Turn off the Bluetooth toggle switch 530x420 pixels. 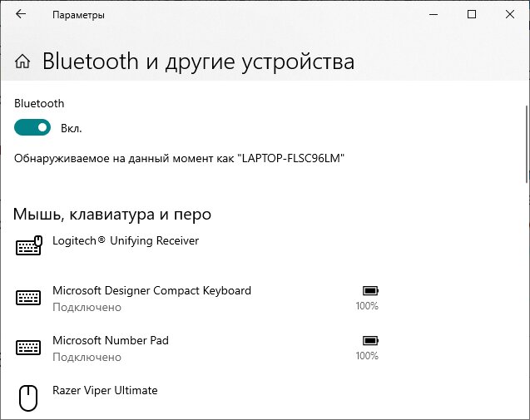point(32,127)
